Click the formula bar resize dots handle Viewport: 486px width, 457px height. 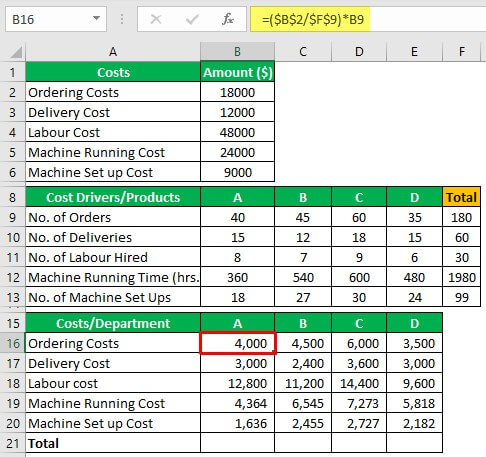click(x=122, y=19)
